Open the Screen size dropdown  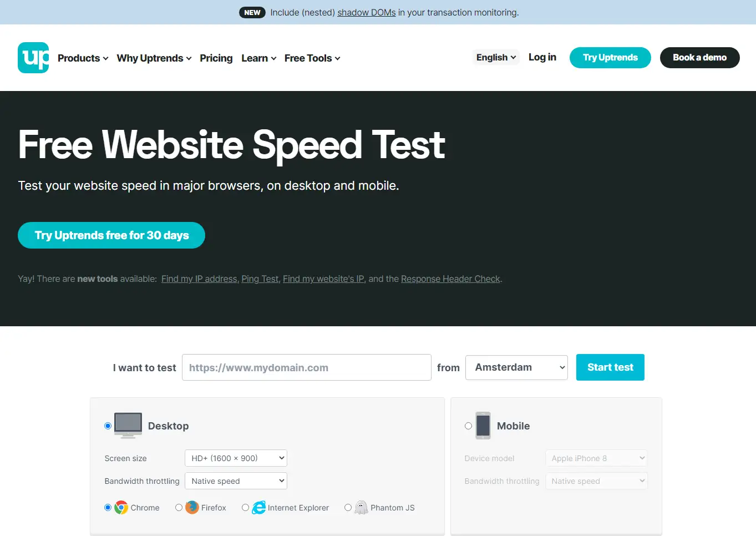point(236,458)
